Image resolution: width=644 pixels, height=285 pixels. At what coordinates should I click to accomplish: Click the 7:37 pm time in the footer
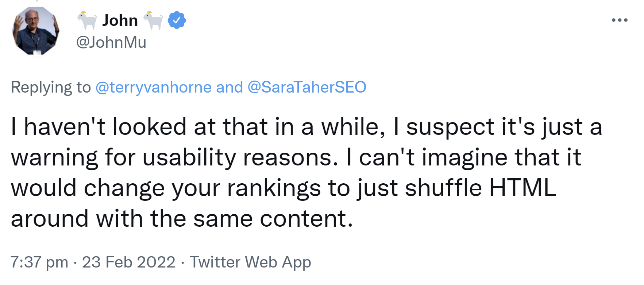tap(40, 261)
